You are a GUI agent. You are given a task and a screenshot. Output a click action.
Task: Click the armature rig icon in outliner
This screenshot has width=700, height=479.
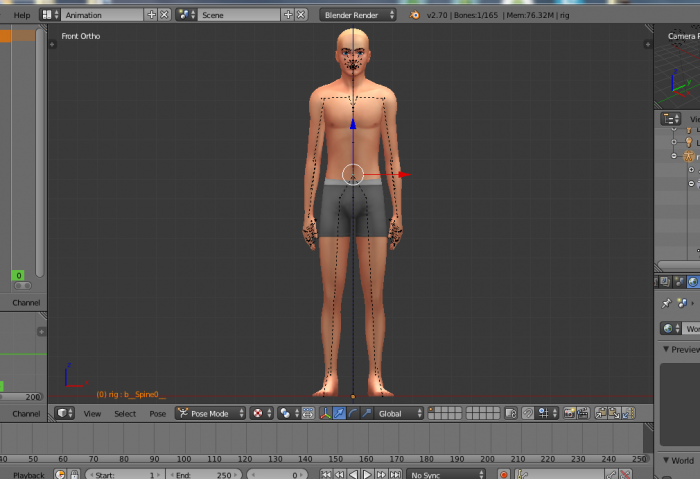pos(688,156)
